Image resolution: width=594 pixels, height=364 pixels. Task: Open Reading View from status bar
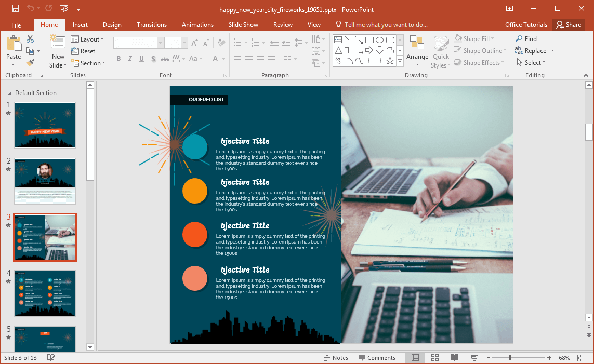coord(454,358)
